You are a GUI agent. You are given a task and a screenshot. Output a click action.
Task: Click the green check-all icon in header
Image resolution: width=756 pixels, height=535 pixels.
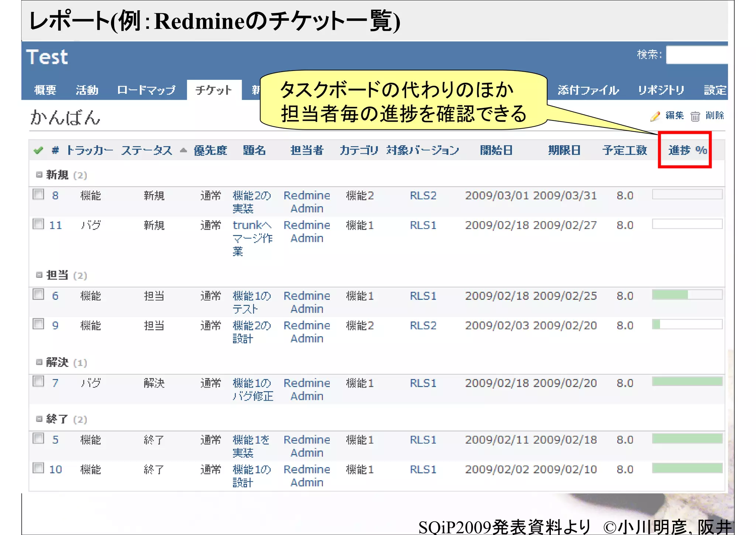pyautogui.click(x=38, y=150)
